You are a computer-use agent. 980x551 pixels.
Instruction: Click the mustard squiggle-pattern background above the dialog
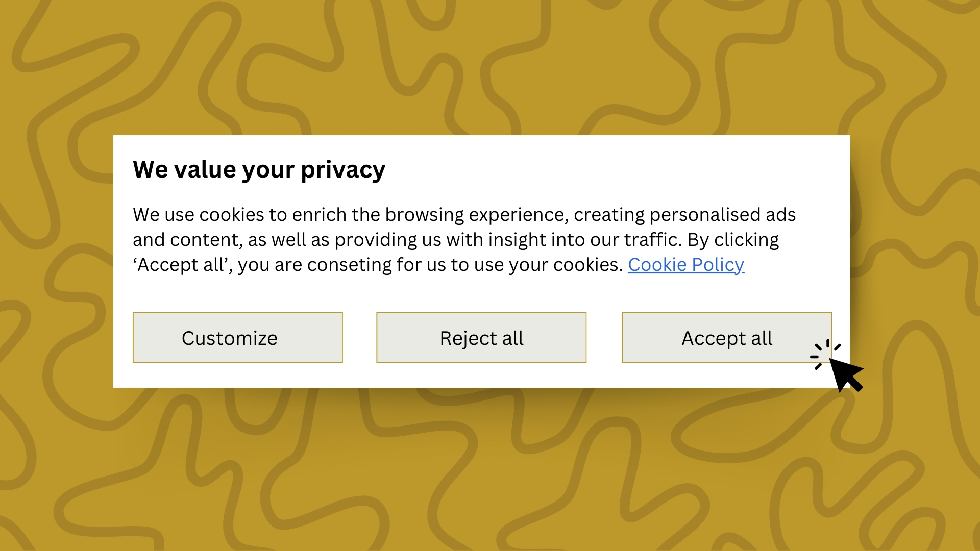tap(490, 66)
